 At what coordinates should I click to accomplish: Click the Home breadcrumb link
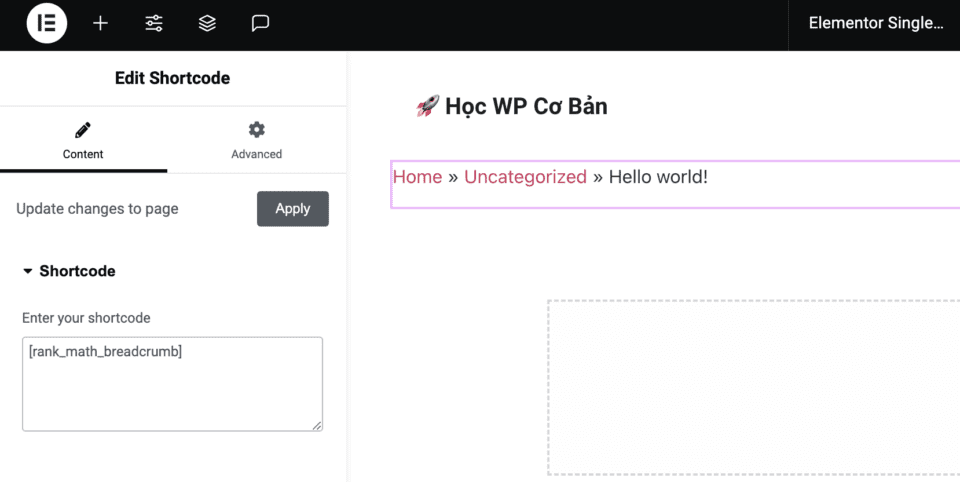click(x=417, y=177)
